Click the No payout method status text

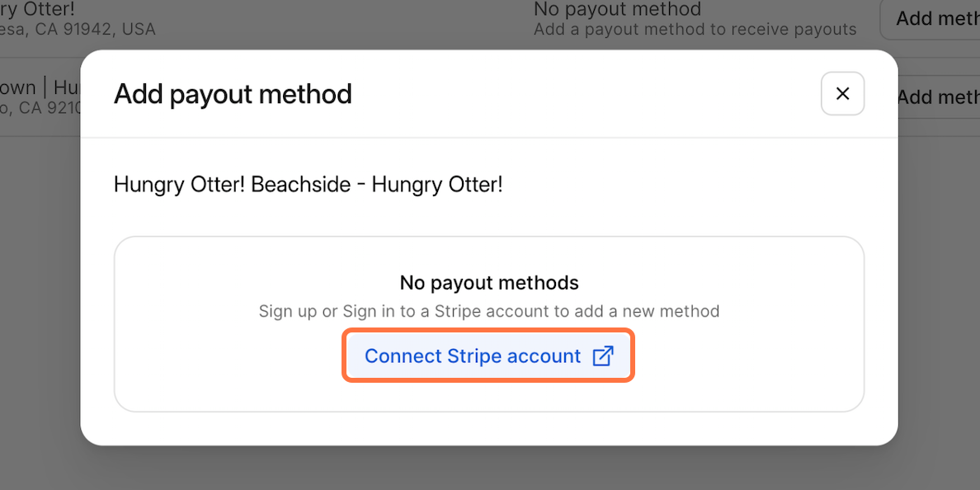[x=616, y=9]
